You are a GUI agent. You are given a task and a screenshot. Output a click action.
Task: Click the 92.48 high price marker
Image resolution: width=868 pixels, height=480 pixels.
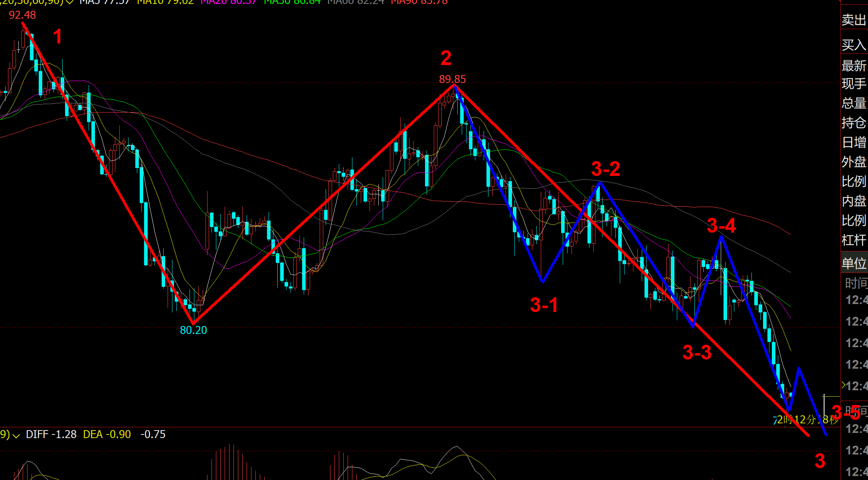pyautogui.click(x=22, y=15)
